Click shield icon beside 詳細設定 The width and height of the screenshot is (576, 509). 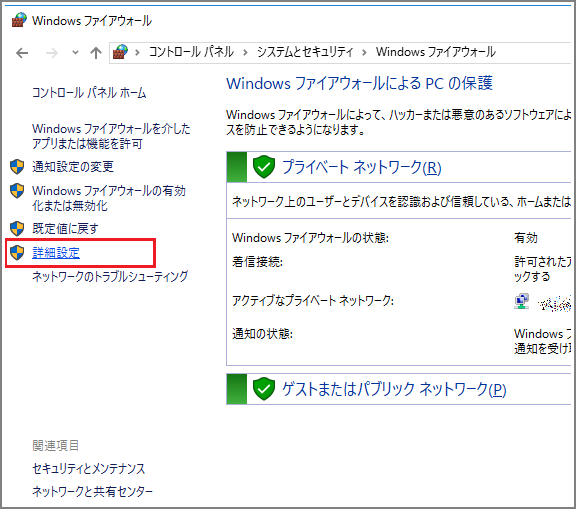click(x=17, y=253)
